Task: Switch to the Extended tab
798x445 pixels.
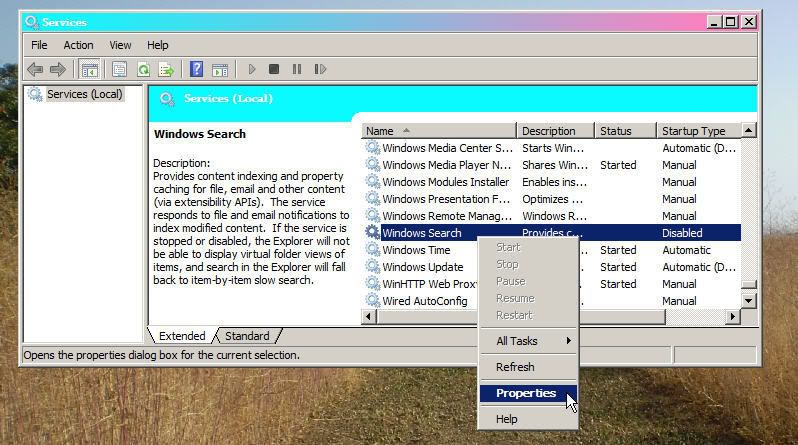Action: coord(182,336)
